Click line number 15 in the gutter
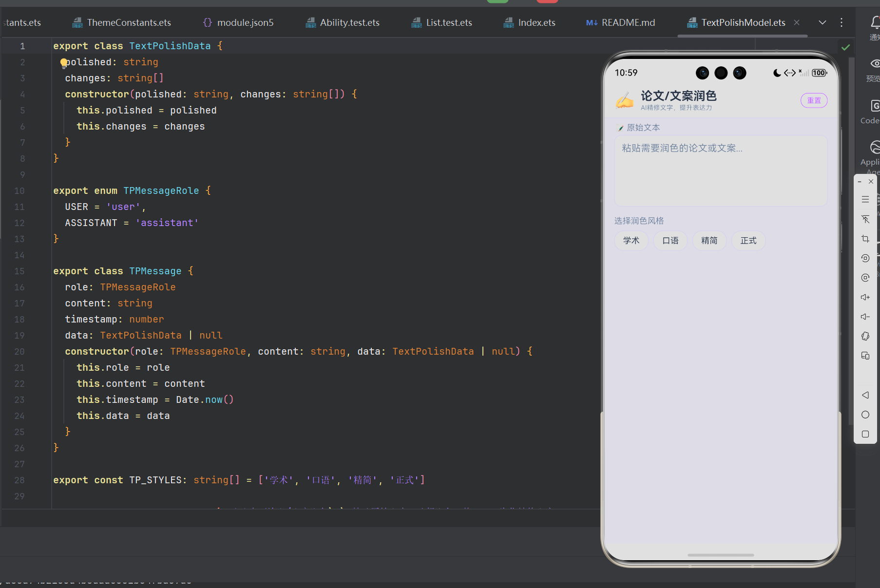Viewport: 880px width, 588px height. click(19, 271)
